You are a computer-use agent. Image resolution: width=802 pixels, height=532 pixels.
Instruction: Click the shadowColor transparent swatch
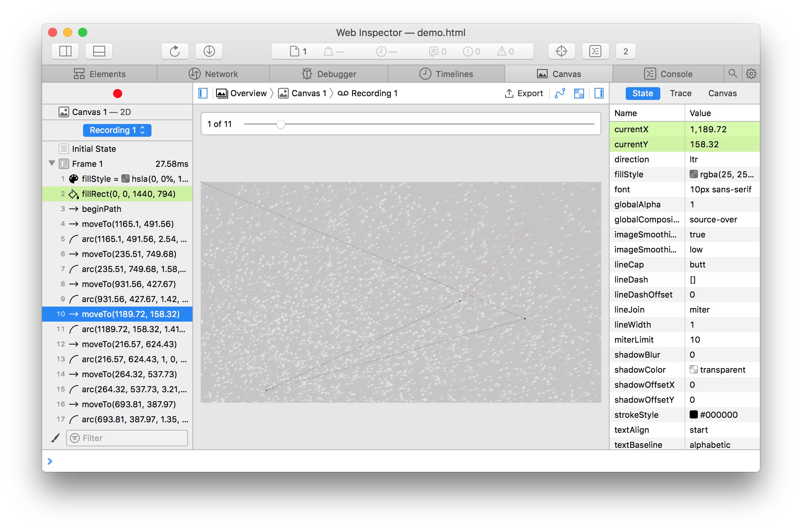tap(694, 369)
